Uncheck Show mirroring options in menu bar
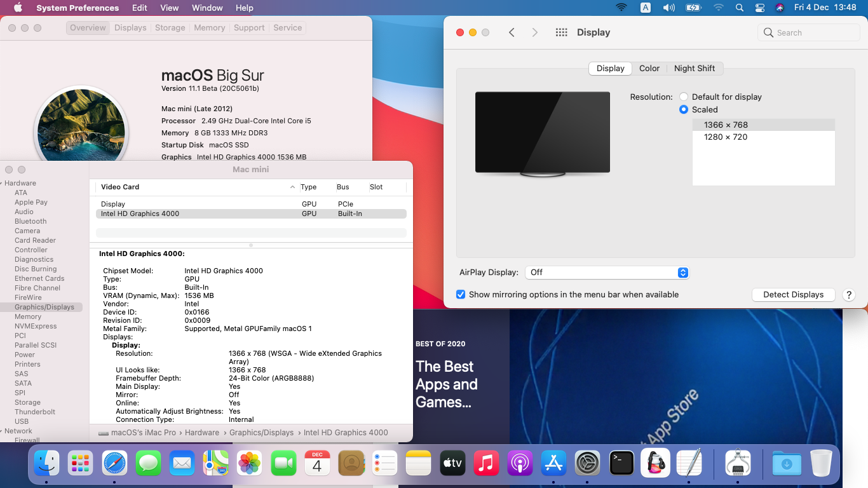Image resolution: width=868 pixels, height=488 pixels. (461, 294)
